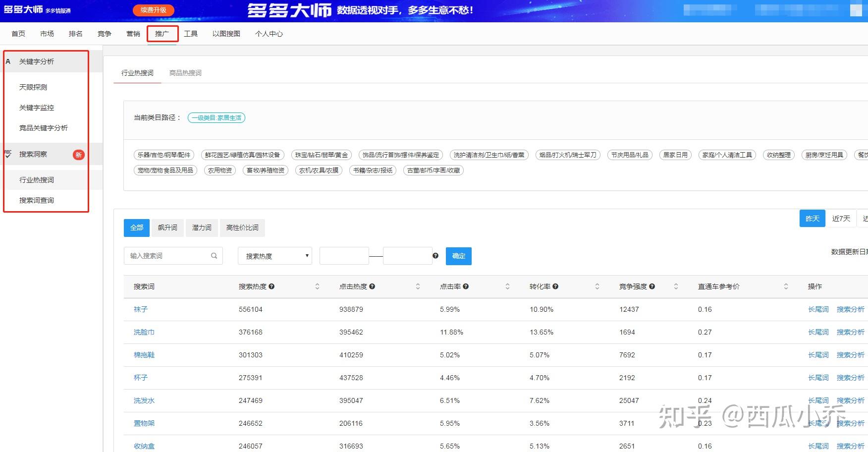Click the search magnifier icon in keyword input

(x=214, y=256)
